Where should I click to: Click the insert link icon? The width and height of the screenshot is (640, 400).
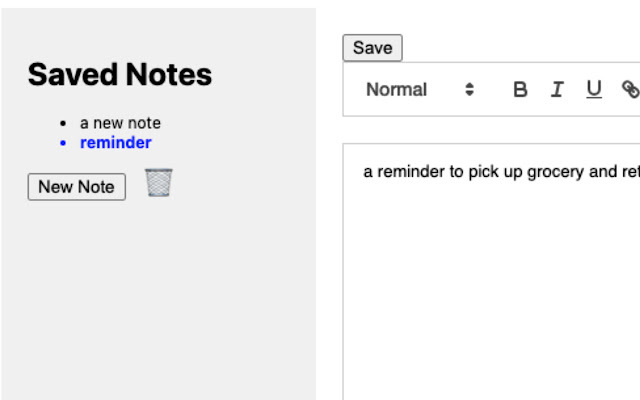(630, 89)
